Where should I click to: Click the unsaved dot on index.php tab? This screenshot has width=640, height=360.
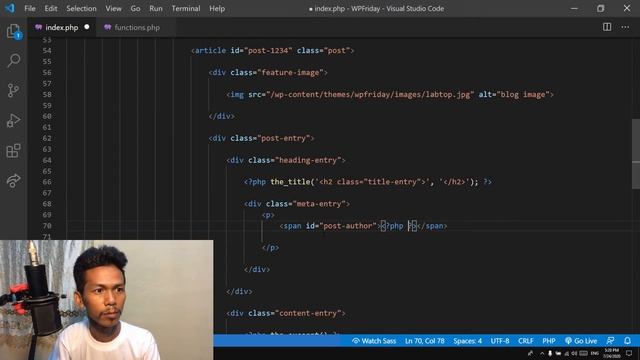coord(87,27)
